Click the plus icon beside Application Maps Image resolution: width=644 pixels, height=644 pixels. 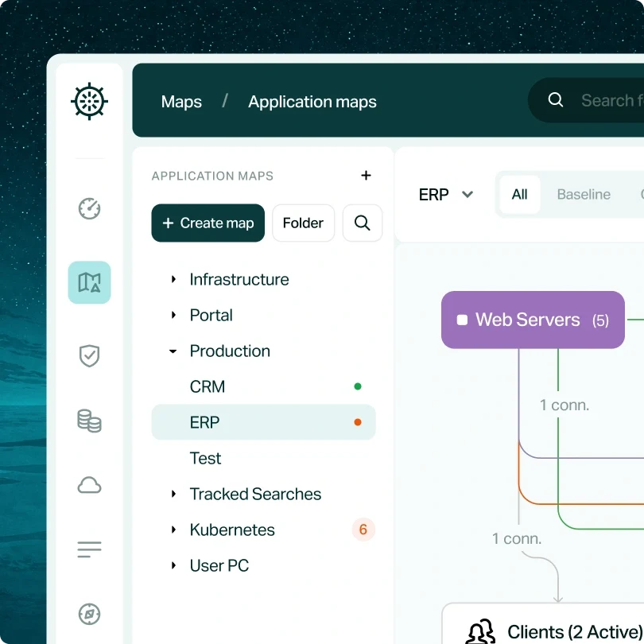click(366, 176)
